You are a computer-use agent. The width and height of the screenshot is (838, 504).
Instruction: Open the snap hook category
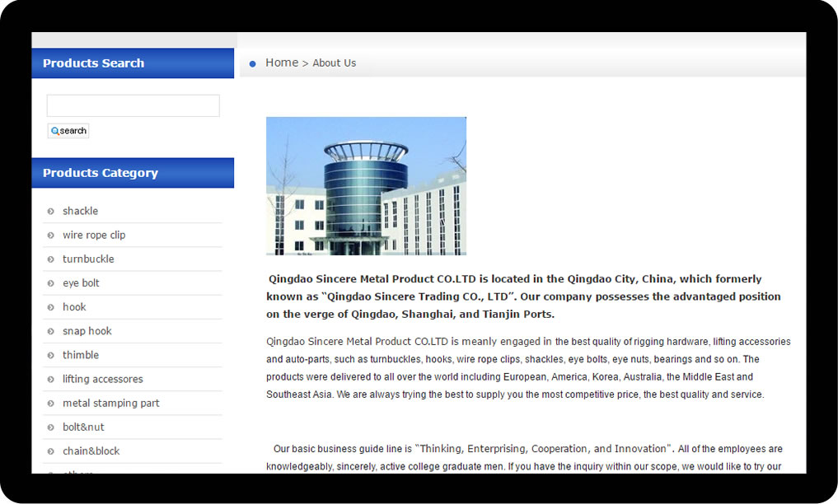(87, 331)
